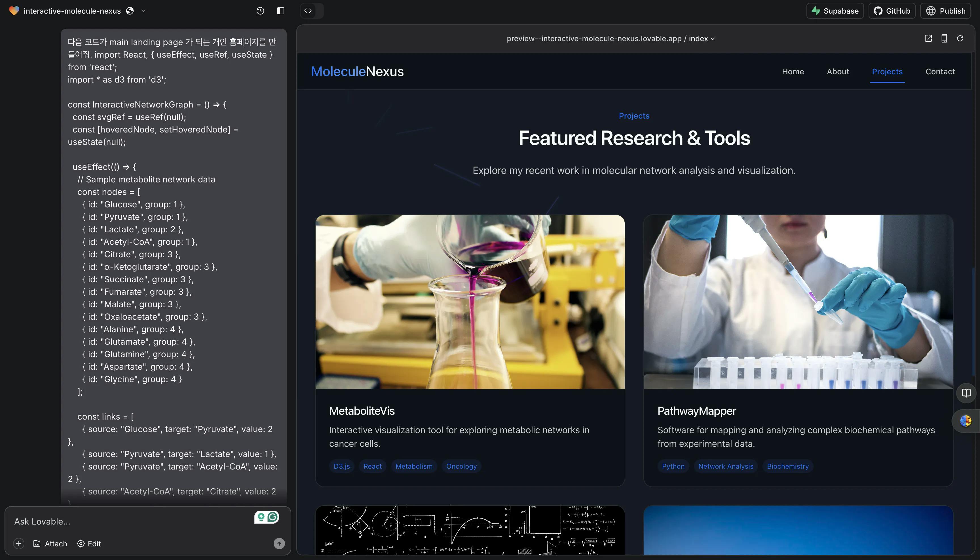This screenshot has width=980, height=560.
Task: Refresh the preview page
Action: click(x=960, y=39)
